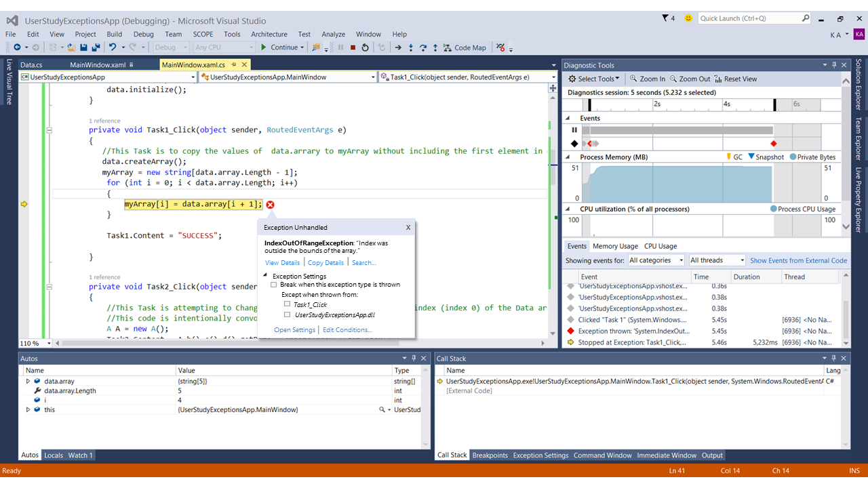Click the magnifier icon in 'this' row

(x=382, y=410)
